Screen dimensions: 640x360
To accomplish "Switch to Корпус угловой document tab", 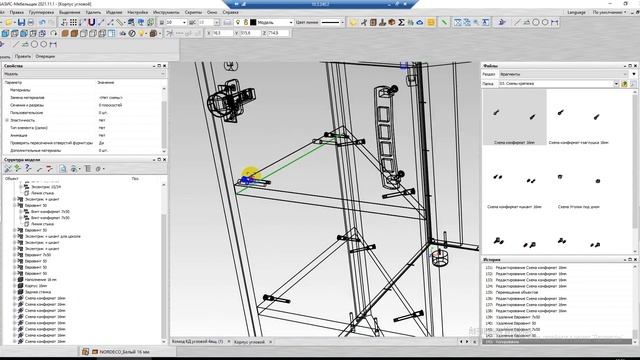I will (250, 342).
